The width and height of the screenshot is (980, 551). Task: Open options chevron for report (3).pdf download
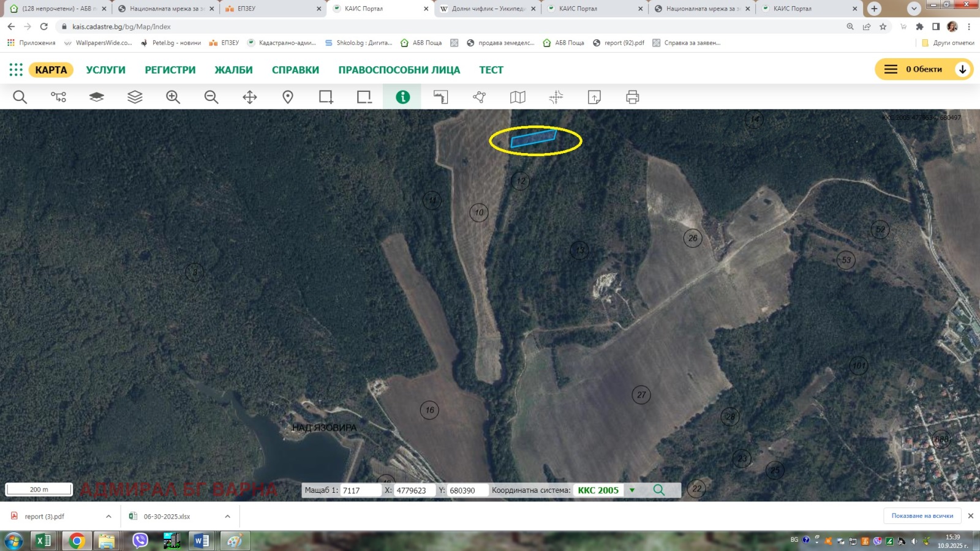tap(108, 517)
